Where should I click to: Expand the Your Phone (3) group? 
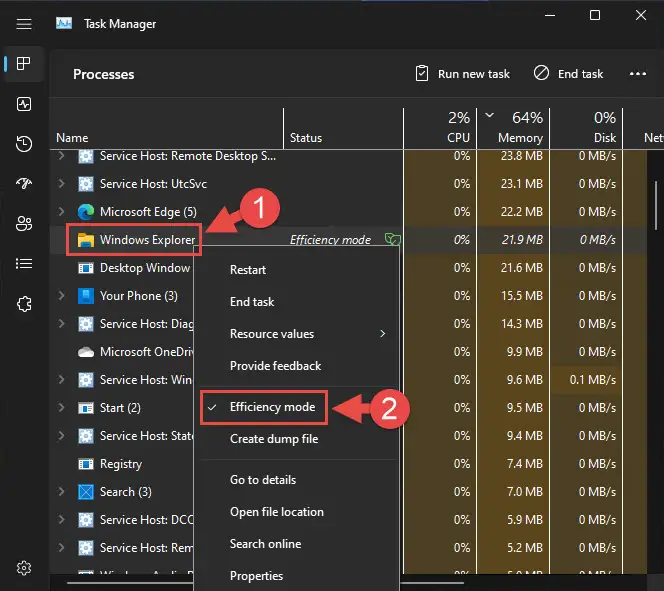point(61,296)
